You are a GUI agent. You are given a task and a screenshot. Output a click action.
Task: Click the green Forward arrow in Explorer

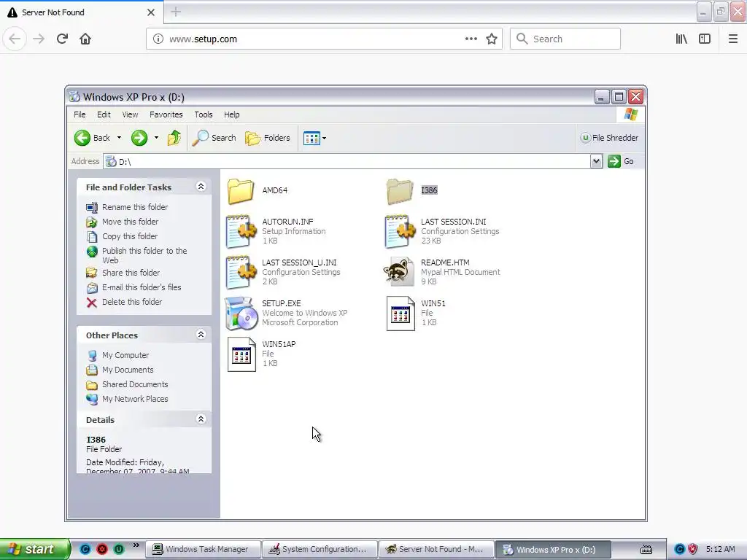[139, 138]
